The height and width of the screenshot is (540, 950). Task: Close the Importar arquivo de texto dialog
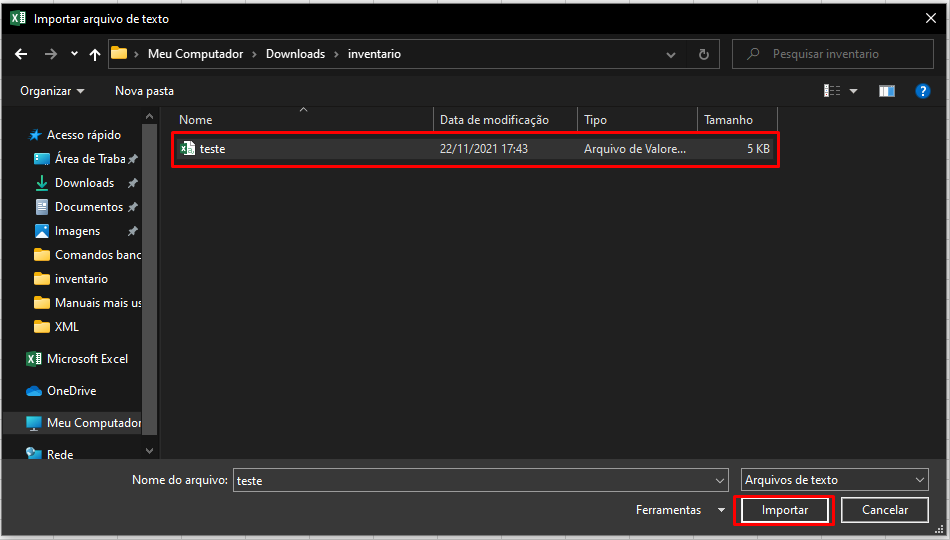tap(931, 19)
